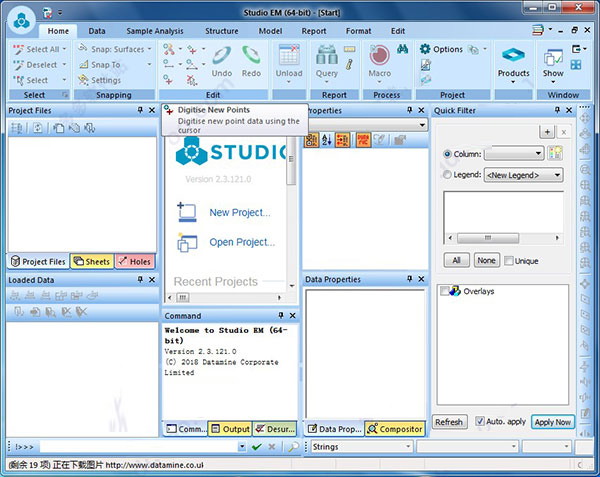
Task: Click the tile windows icon in Window group
Action: click(x=576, y=65)
